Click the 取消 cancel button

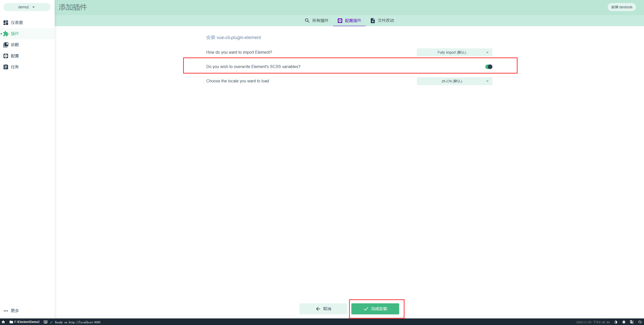pos(323,309)
